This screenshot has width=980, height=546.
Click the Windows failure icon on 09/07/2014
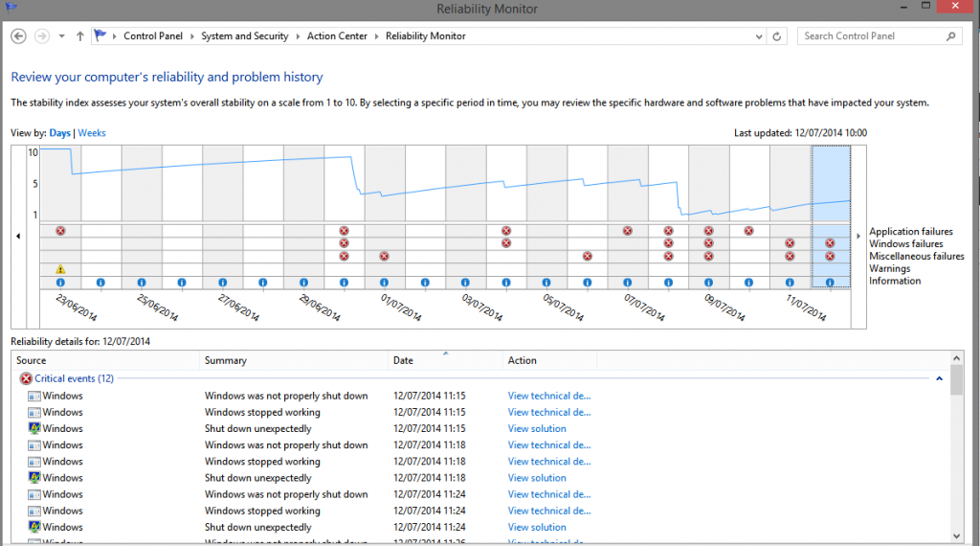(709, 243)
